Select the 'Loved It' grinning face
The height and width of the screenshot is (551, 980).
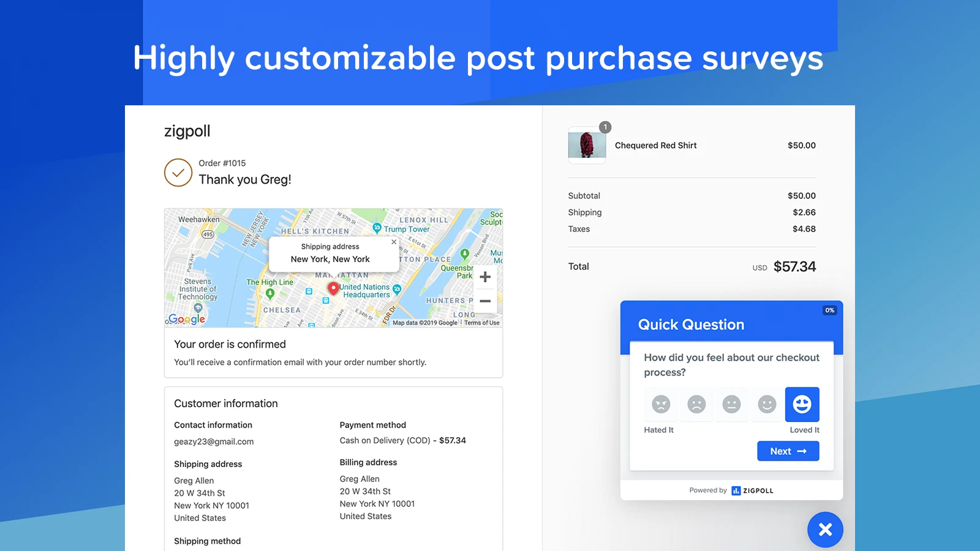coord(802,404)
